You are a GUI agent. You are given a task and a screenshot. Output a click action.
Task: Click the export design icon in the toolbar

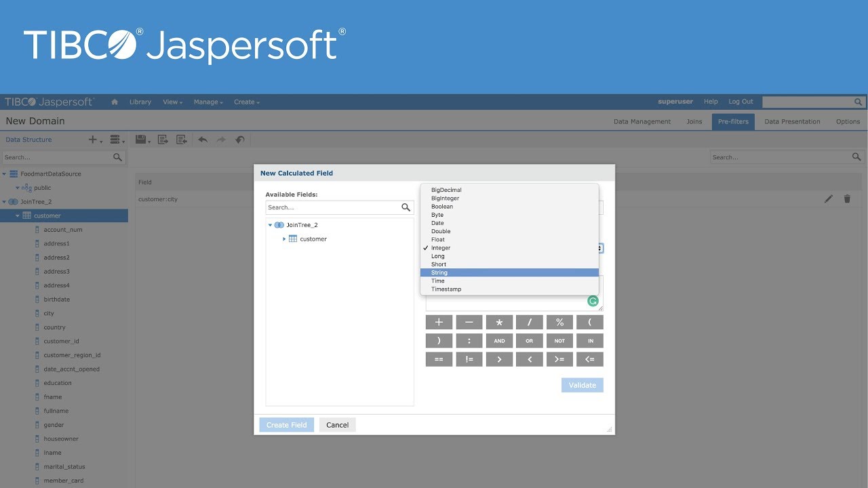(163, 140)
